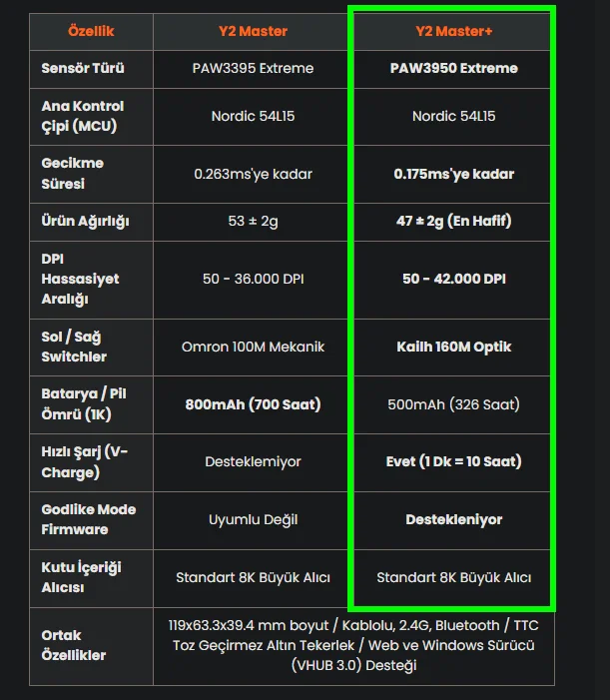Viewport: 610px width, 700px height.
Task: Select the Y2 Master column header
Action: pos(253,31)
